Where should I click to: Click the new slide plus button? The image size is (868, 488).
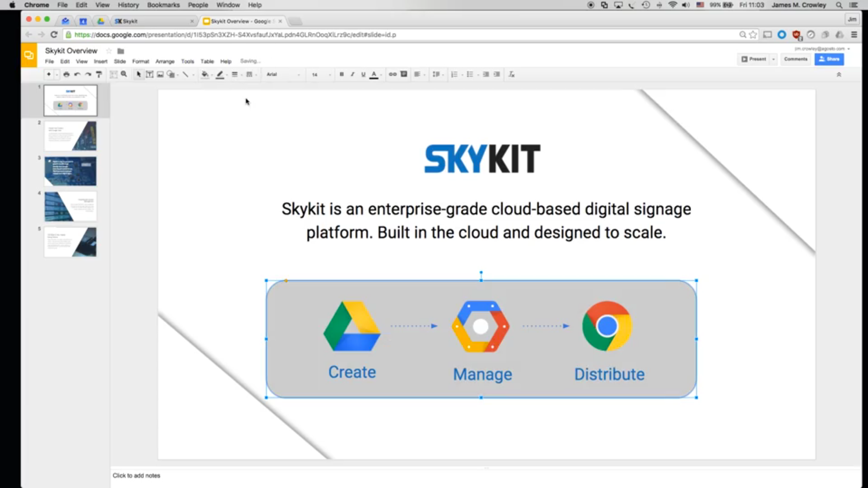48,74
